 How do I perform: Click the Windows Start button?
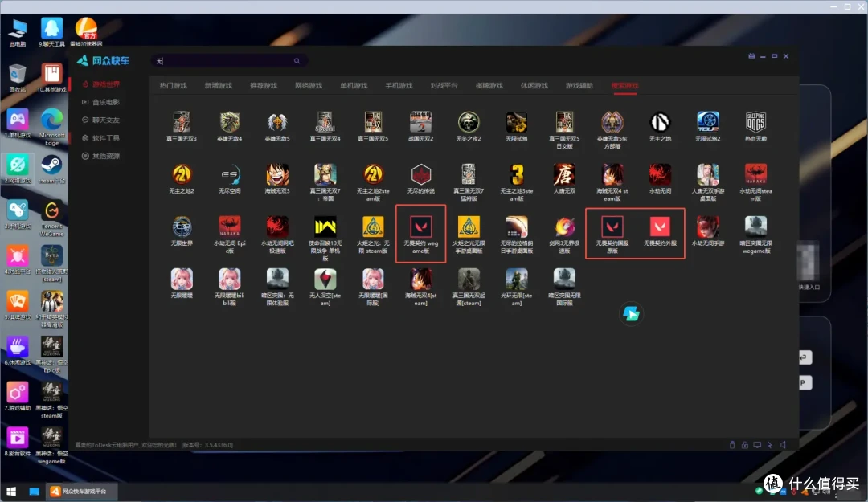[x=11, y=491]
